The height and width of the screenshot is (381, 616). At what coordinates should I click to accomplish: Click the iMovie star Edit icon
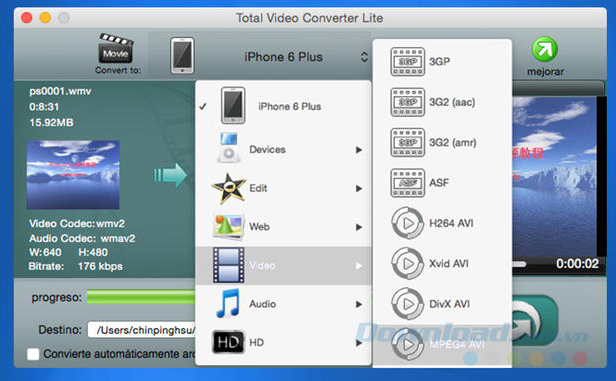(229, 189)
